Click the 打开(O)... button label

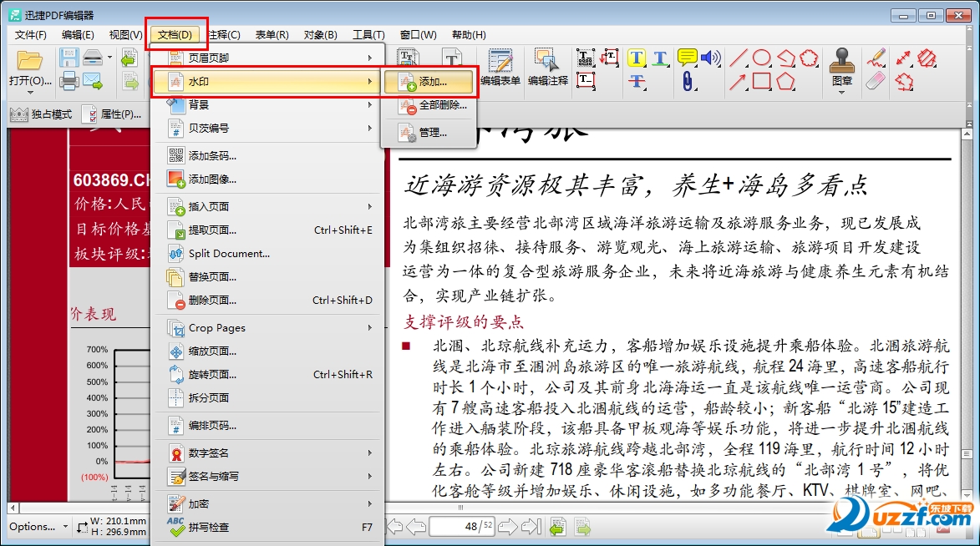coord(30,81)
